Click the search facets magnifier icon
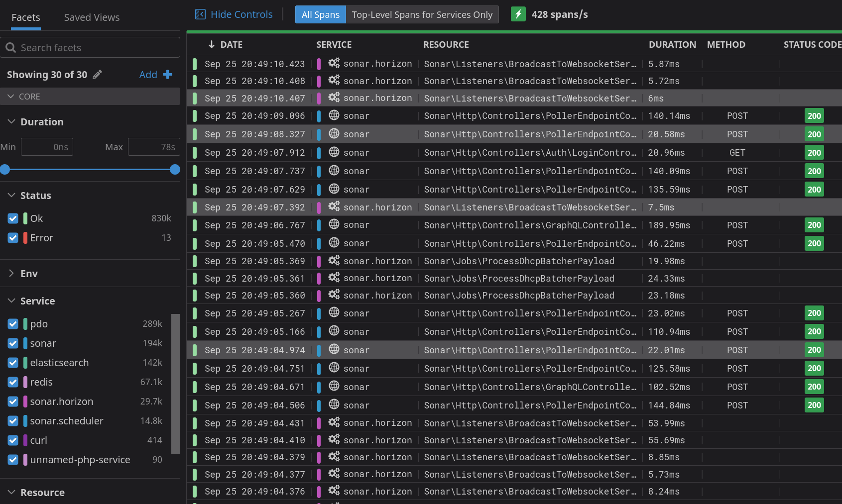This screenshot has width=842, height=504. (x=10, y=48)
